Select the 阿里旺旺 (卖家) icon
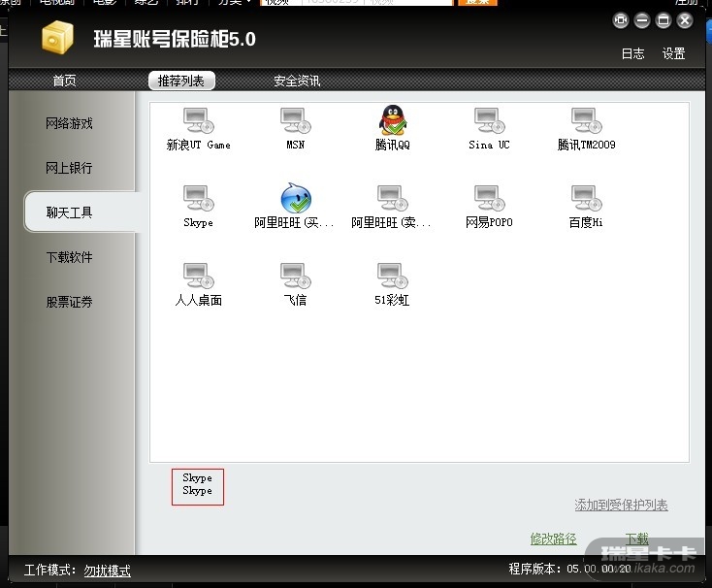The image size is (712, 588). pos(393,198)
